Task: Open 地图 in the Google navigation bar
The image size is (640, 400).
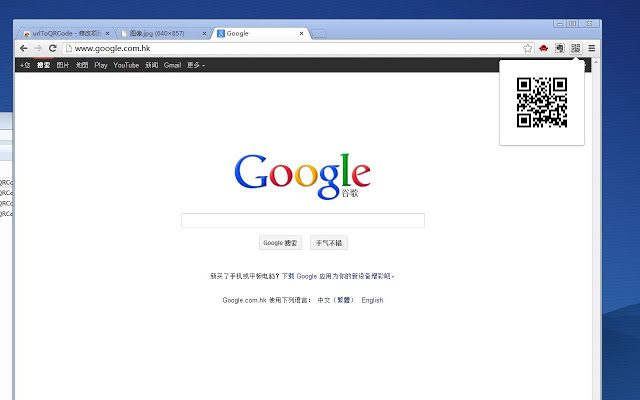Action: click(x=82, y=65)
